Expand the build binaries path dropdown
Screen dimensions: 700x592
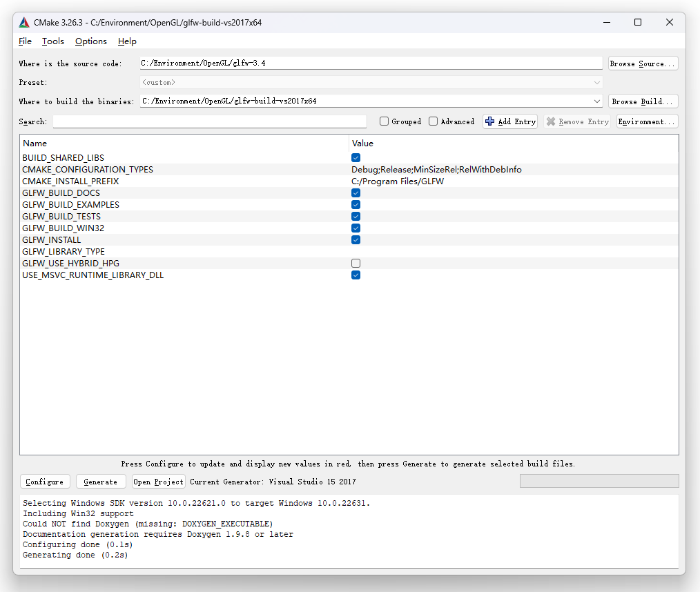click(597, 101)
